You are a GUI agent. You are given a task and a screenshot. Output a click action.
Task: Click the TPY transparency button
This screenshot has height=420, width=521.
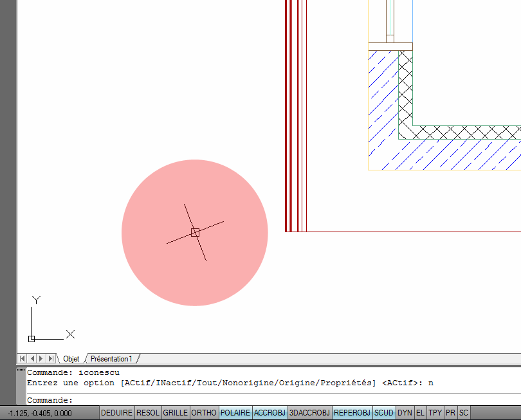(x=435, y=412)
